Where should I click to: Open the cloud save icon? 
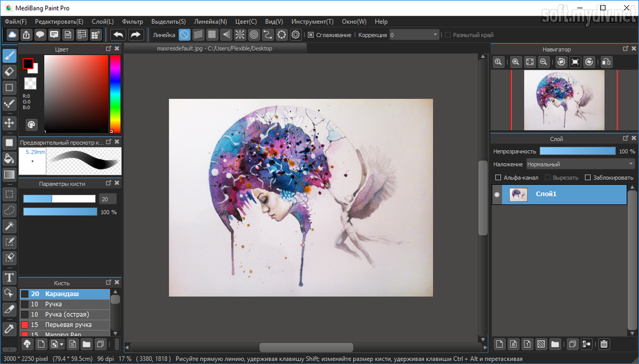12,35
